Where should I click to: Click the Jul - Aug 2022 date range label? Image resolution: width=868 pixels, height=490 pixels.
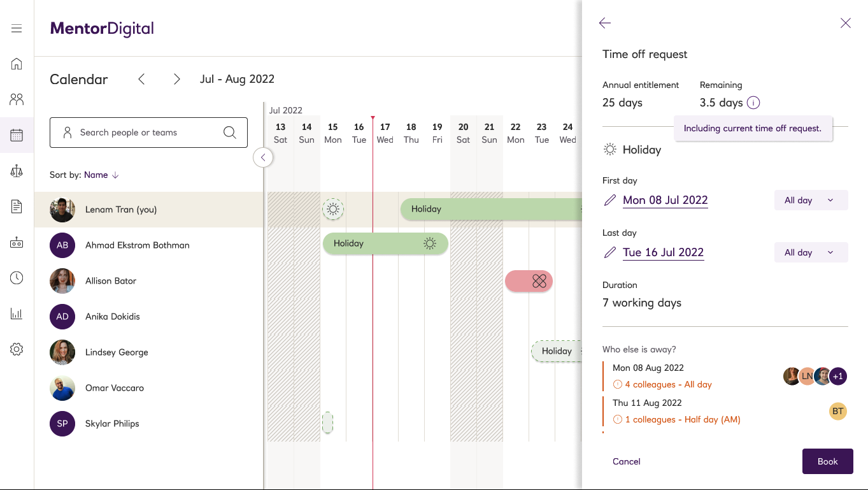(x=237, y=79)
